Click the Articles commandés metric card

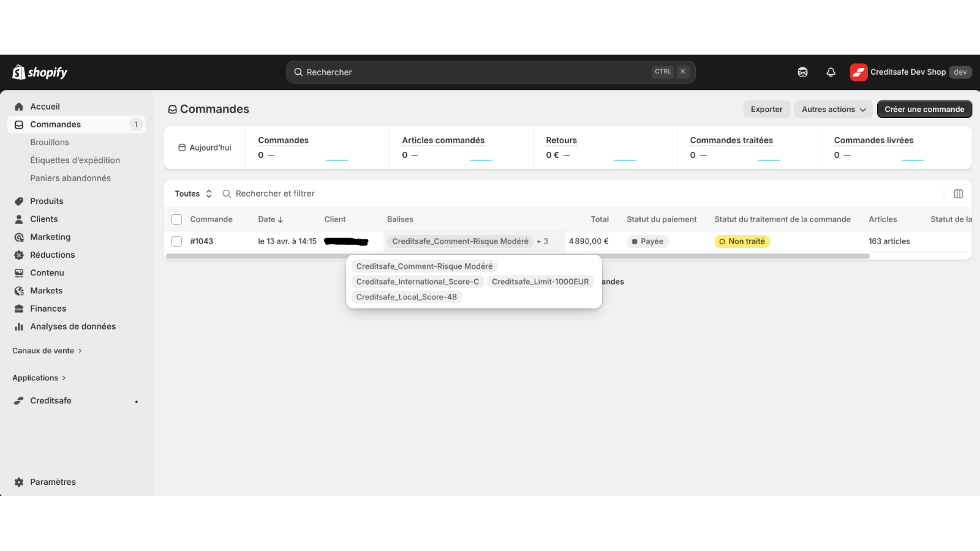(461, 148)
